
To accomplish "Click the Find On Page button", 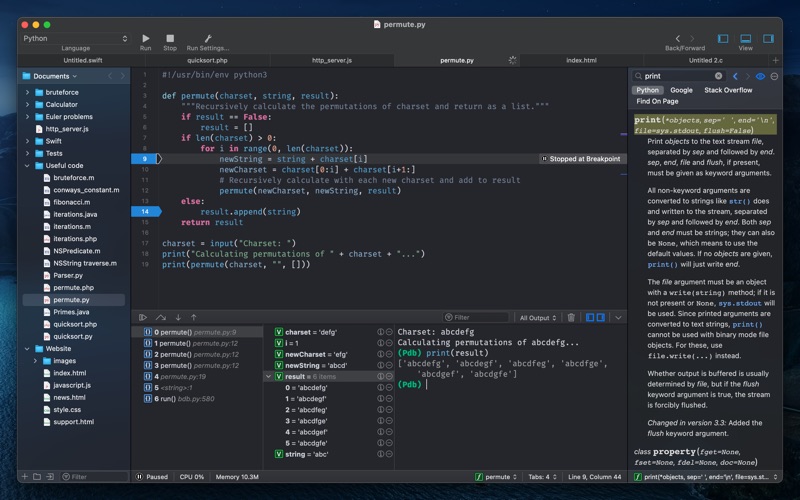I will pos(657,101).
